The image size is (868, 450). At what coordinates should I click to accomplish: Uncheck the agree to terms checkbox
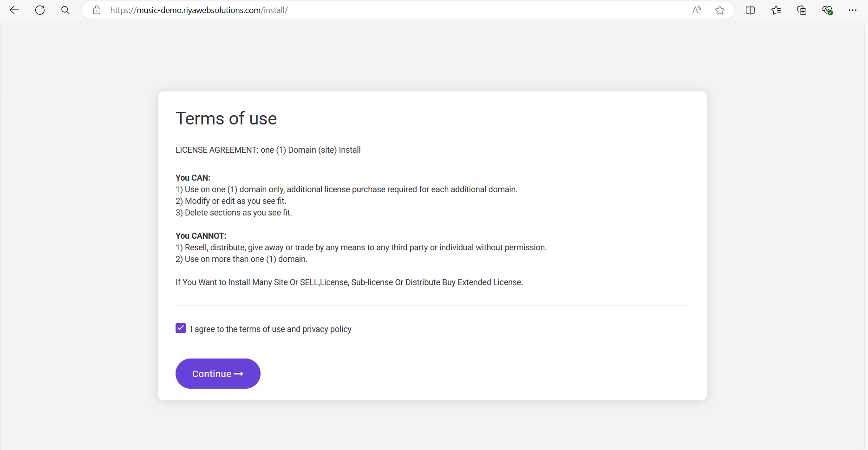(181, 328)
